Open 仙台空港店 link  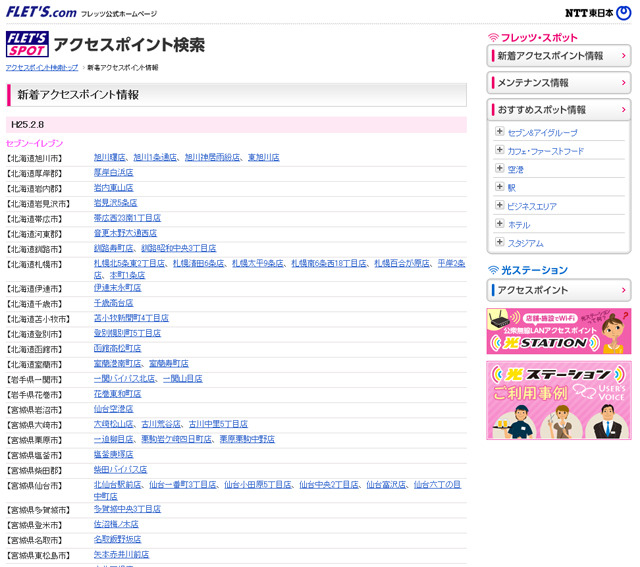tap(113, 409)
